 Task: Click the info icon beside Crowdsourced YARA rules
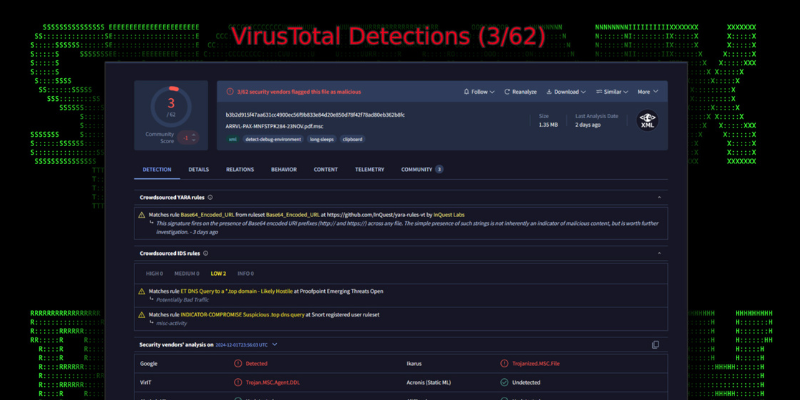point(210,197)
